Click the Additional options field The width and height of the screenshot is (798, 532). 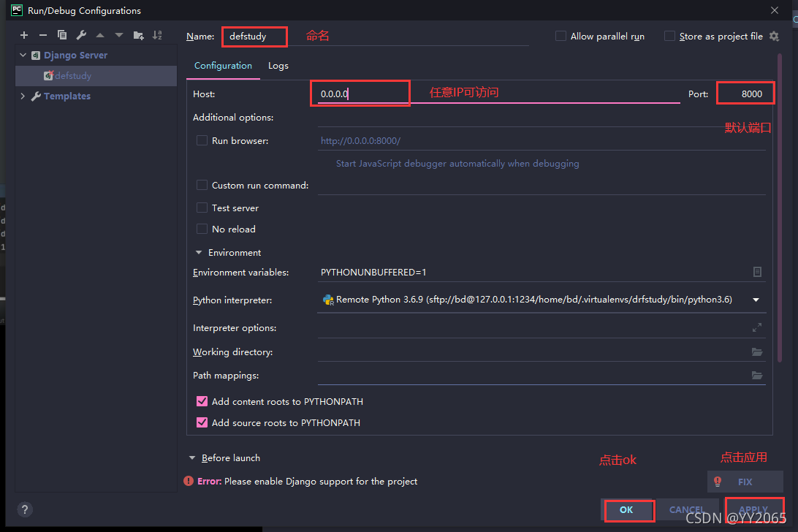pos(541,117)
